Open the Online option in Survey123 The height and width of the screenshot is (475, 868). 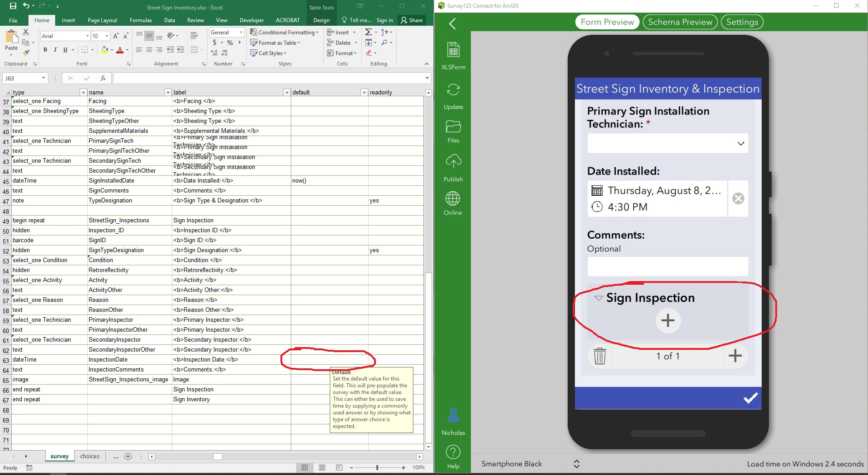pos(453,203)
